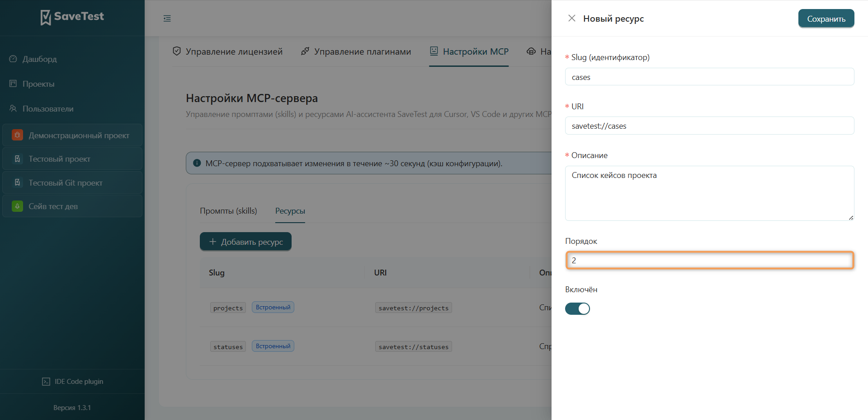868x420 pixels.
Task: Click the URI input field
Action: click(x=709, y=126)
